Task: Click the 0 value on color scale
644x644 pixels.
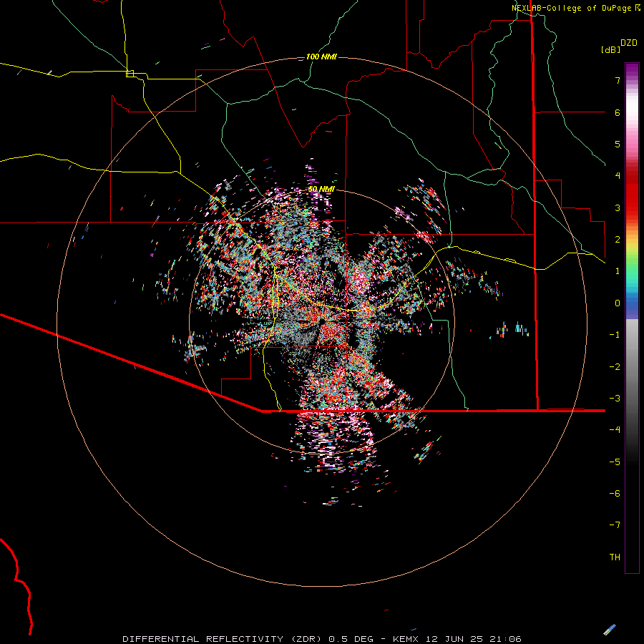Action: click(x=618, y=303)
